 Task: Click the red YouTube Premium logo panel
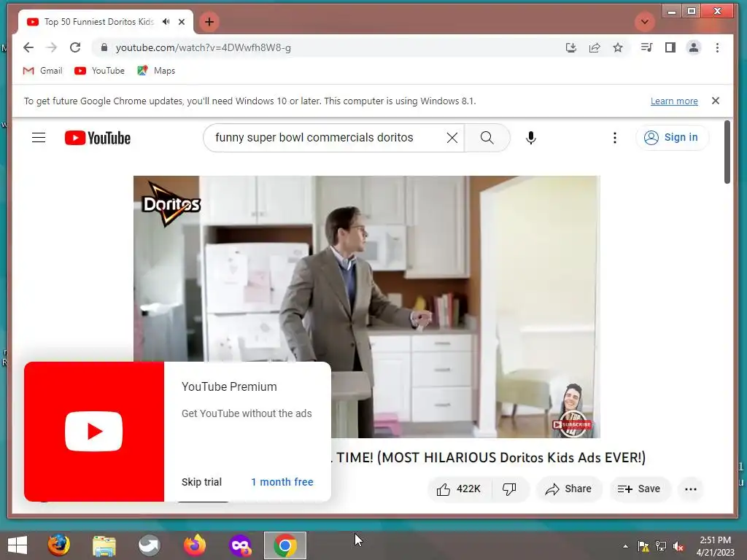[x=94, y=432]
